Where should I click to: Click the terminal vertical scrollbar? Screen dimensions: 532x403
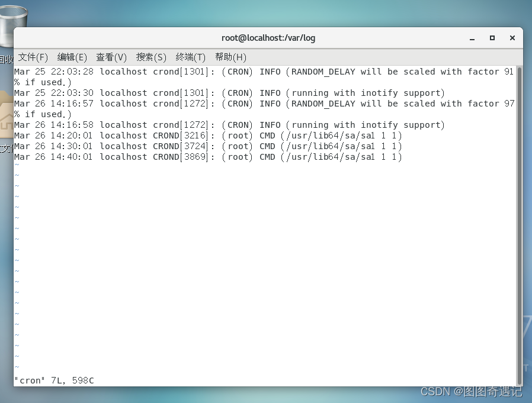(519, 226)
